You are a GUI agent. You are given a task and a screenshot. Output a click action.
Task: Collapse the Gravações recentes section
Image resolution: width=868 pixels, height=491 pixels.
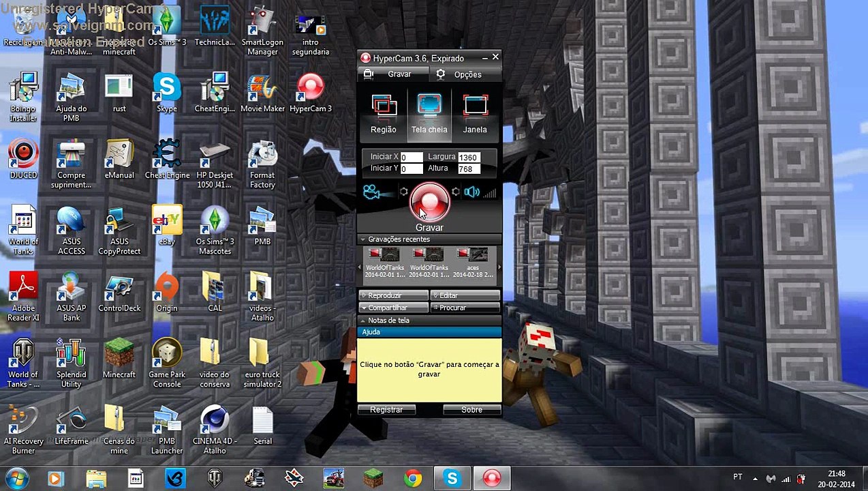[x=430, y=239]
